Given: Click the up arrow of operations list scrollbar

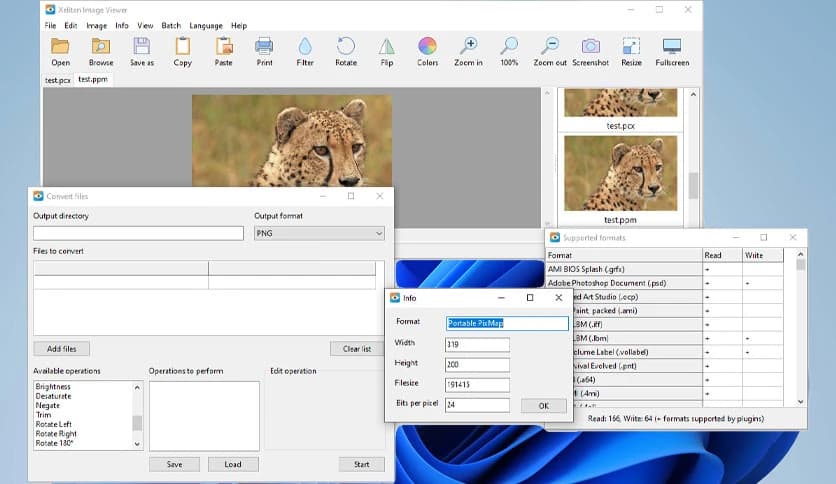Looking at the screenshot, I should pyautogui.click(x=137, y=388).
